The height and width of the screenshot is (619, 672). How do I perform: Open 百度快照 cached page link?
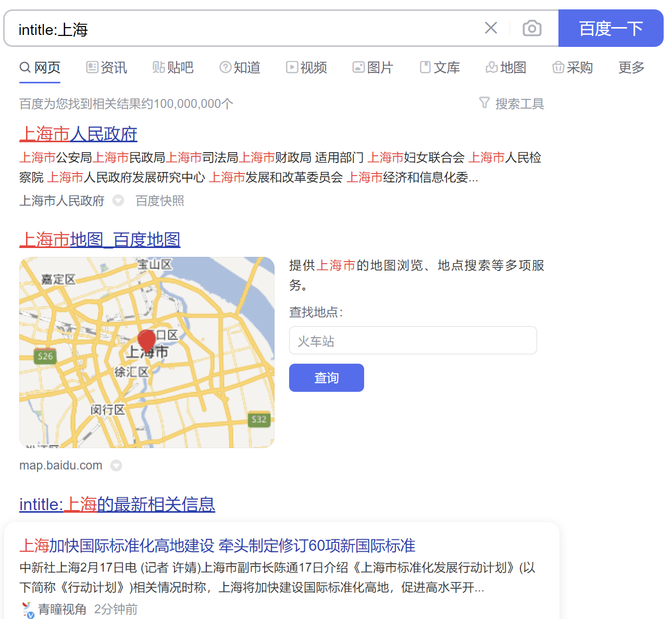tap(160, 201)
